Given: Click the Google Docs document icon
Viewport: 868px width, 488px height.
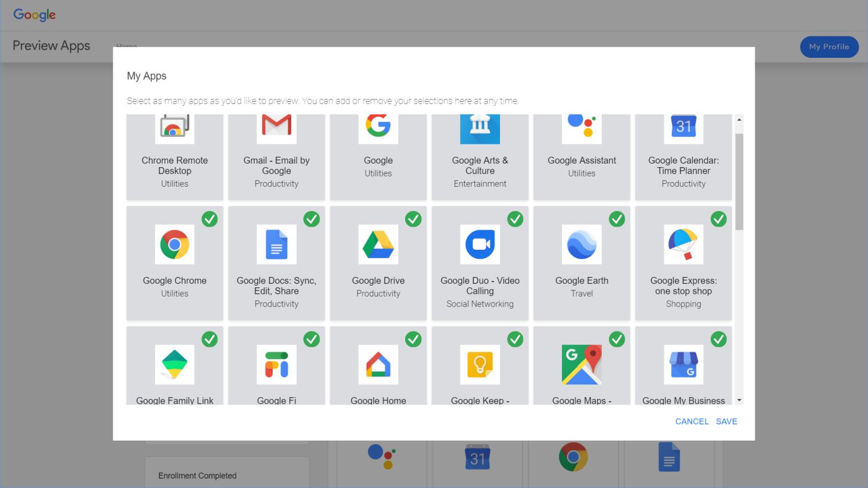Looking at the screenshot, I should 277,245.
